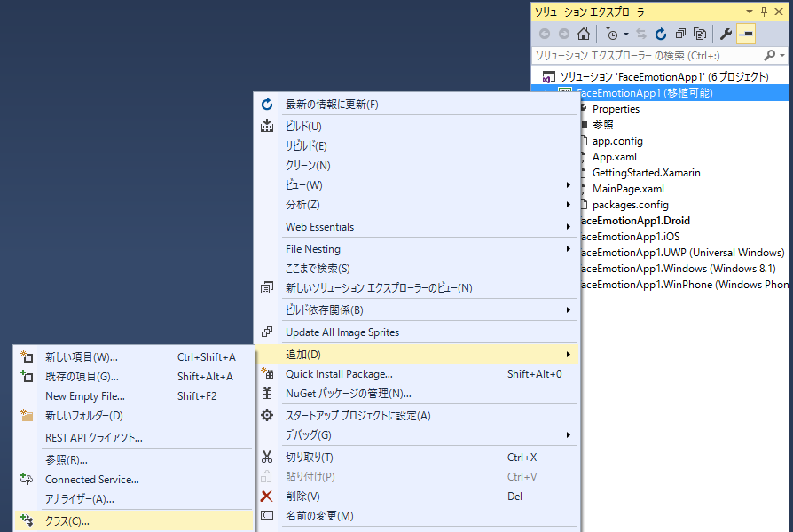This screenshot has height=532, width=793.
Task: Focus the Solution Explorer search box
Action: (x=648, y=56)
